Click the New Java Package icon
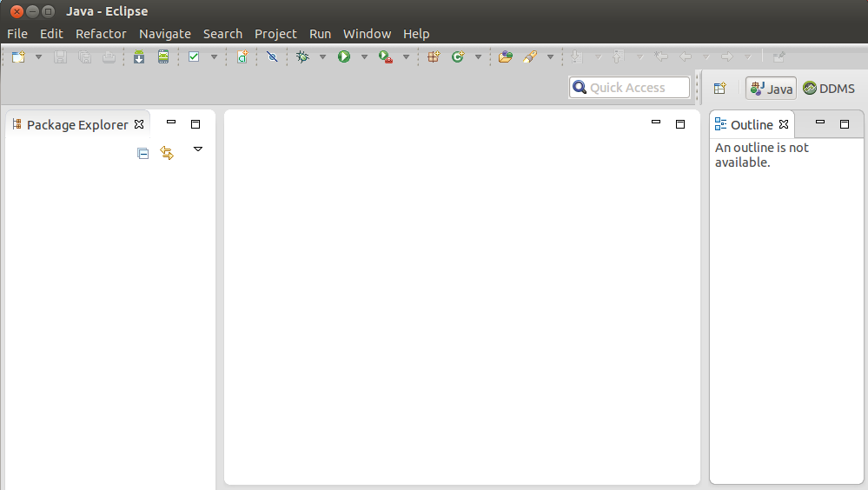Image resolution: width=868 pixels, height=490 pixels. pyautogui.click(x=434, y=56)
